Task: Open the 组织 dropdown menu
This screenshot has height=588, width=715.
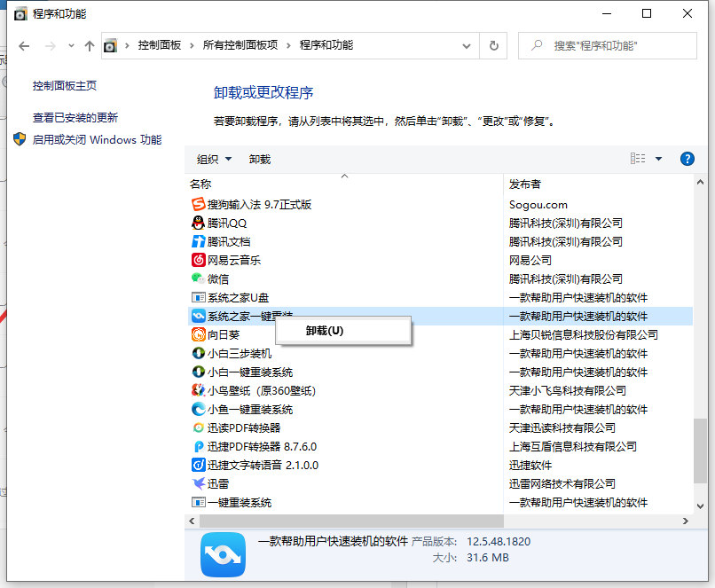Action: [x=214, y=160]
